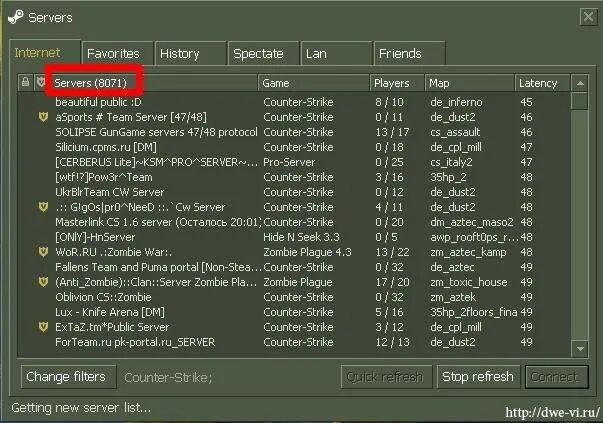Select 'Lux - Knife Arena [DM]' server
This screenshot has height=423, width=603.
pos(294,312)
